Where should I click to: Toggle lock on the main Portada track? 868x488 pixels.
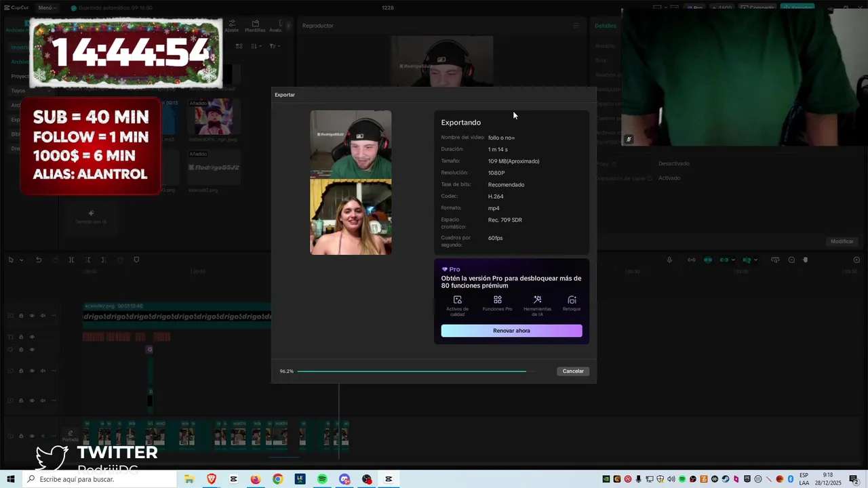pyautogui.click(x=20, y=436)
